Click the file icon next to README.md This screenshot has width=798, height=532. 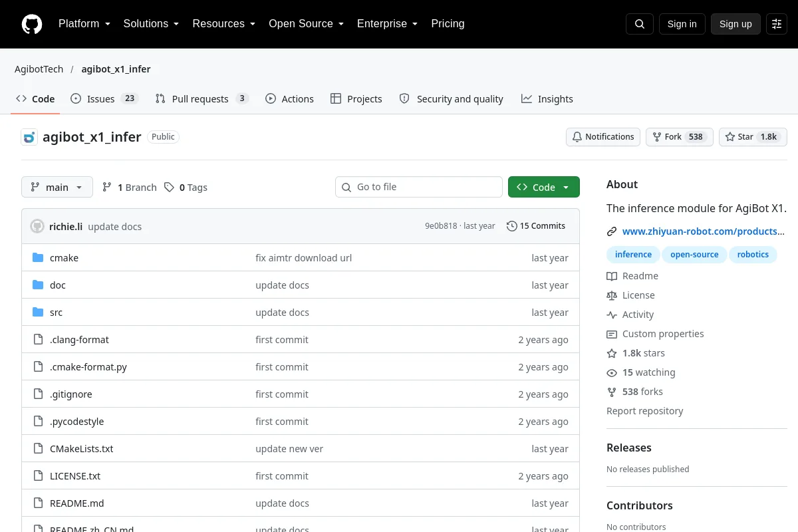coord(38,503)
